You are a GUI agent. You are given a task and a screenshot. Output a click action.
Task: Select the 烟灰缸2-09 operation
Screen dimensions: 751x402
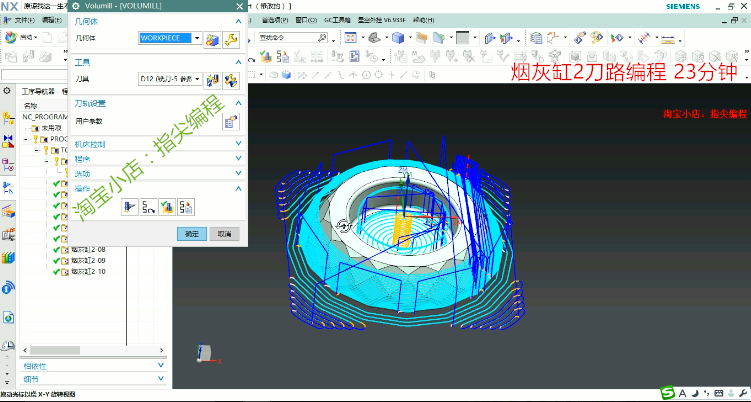tap(88, 261)
